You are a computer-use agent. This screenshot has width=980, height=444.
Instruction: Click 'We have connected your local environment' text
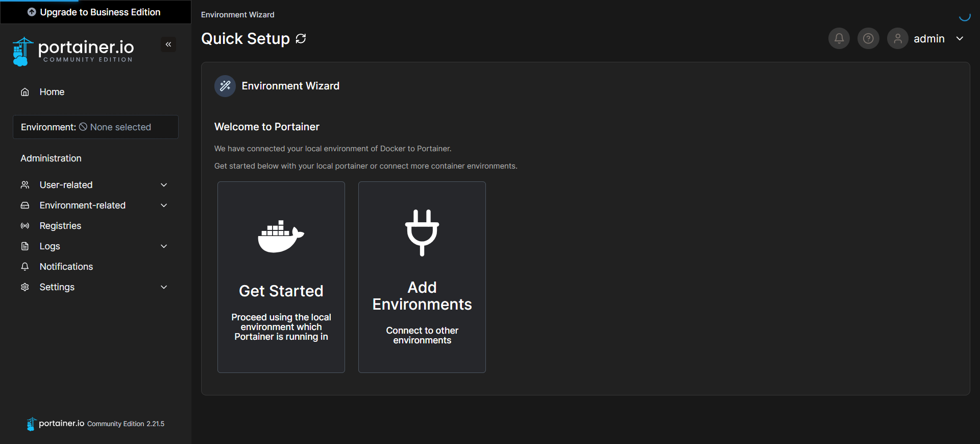point(333,149)
